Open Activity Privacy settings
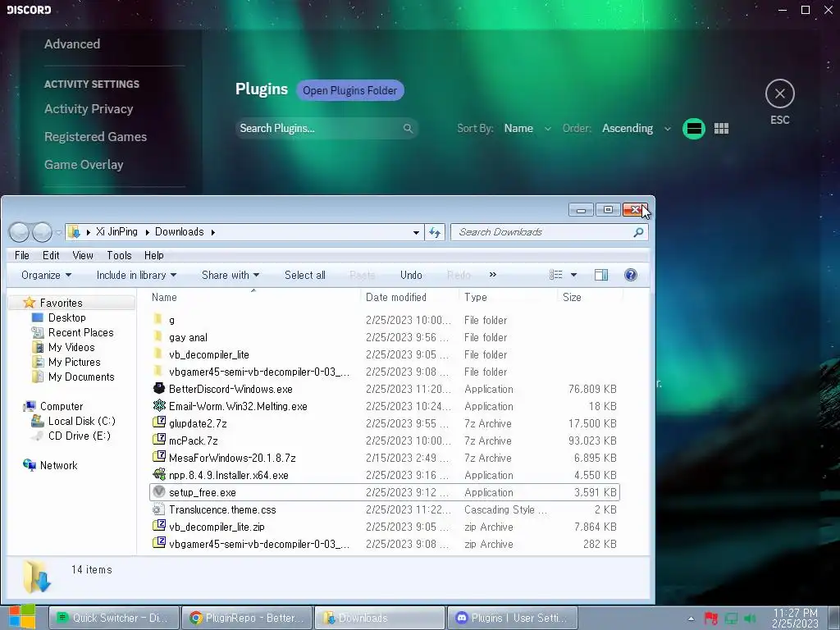Image resolution: width=840 pixels, height=630 pixels. click(x=89, y=109)
